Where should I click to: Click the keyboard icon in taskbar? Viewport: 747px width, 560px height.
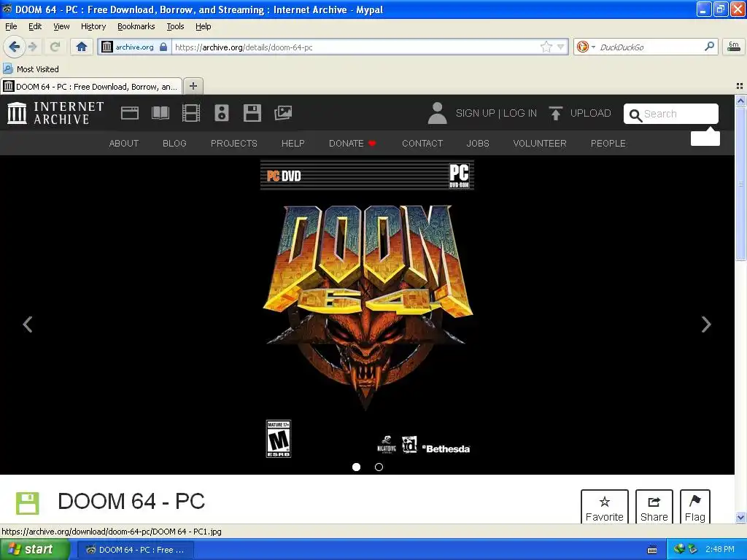652,550
